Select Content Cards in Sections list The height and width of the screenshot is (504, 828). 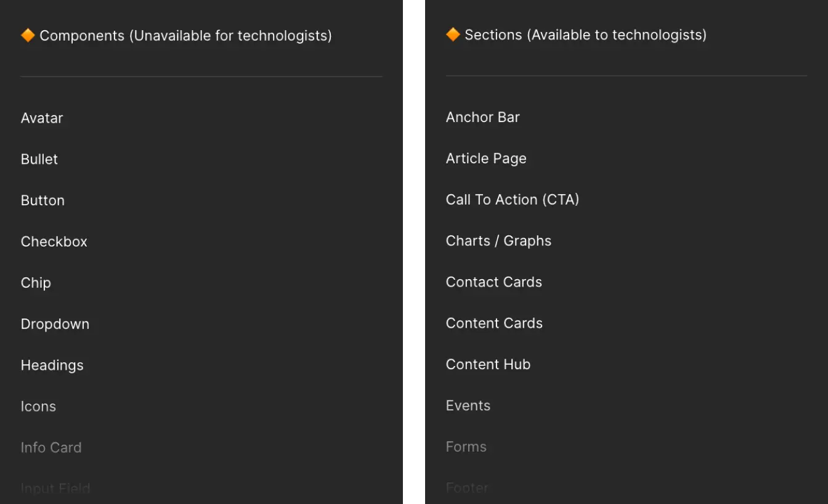point(494,323)
